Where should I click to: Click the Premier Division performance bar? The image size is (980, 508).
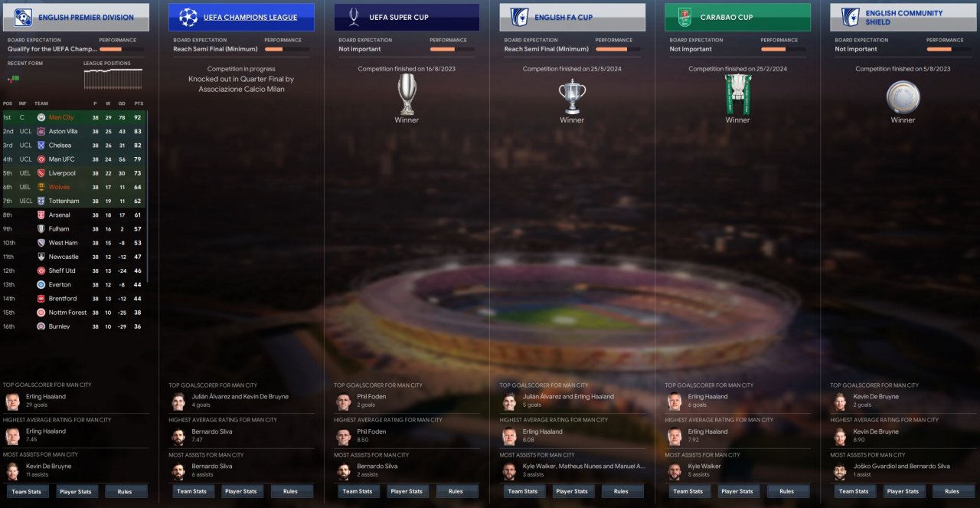click(x=121, y=49)
